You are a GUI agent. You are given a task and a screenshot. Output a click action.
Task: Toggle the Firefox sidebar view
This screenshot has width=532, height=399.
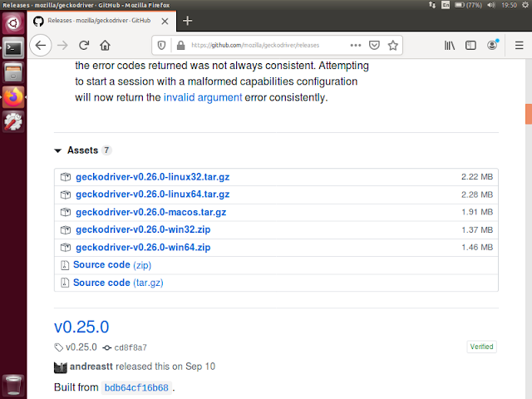[x=470, y=46]
